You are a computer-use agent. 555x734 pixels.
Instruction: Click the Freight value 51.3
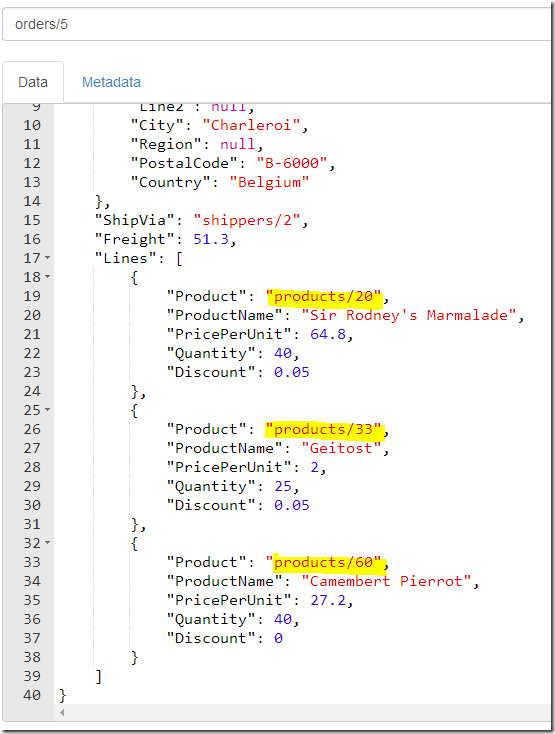(211, 239)
